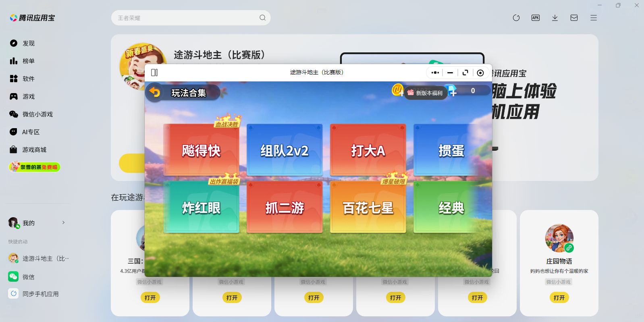This screenshot has height=322, width=644.
Task: Click the orange back arrow in game
Action: click(x=155, y=92)
